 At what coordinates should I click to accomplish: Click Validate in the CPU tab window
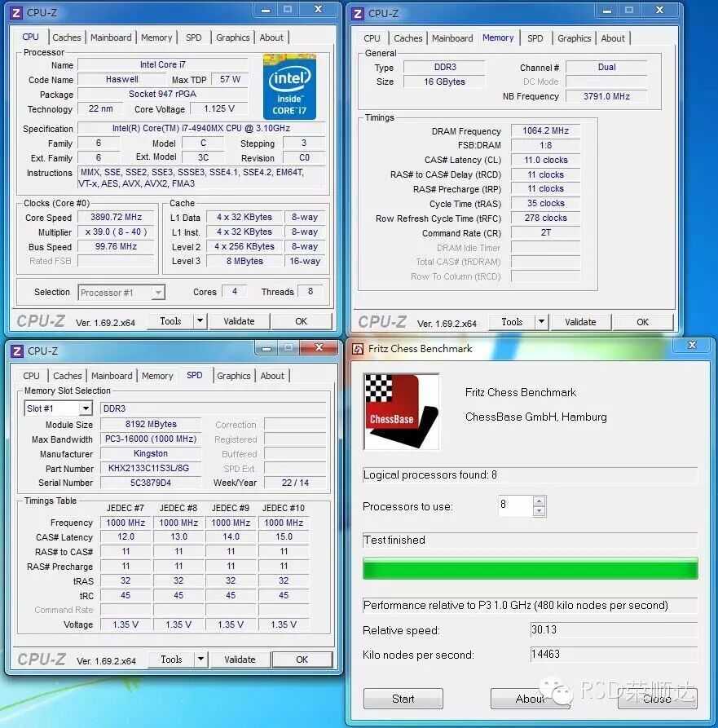[239, 321]
